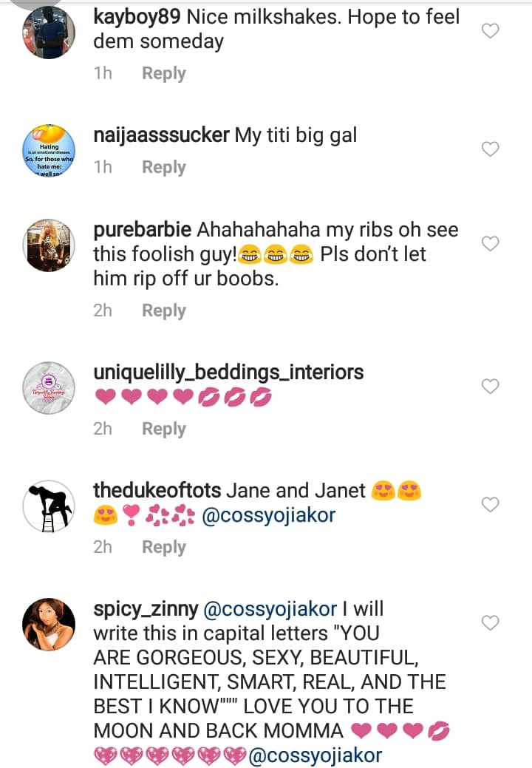Open uniquelilly_beddings_interiors' avatar

click(49, 388)
